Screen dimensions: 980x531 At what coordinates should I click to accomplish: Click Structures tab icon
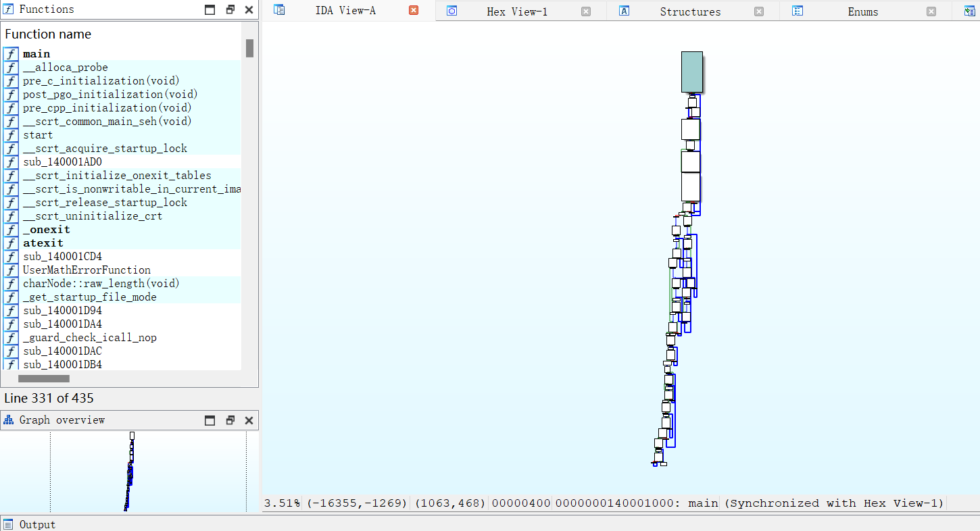click(x=624, y=11)
